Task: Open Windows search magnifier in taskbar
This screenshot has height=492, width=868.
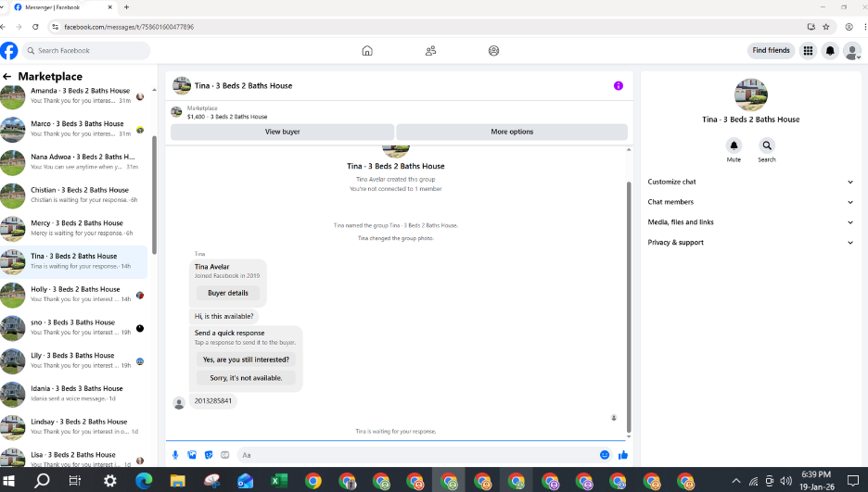Action: 42,480
